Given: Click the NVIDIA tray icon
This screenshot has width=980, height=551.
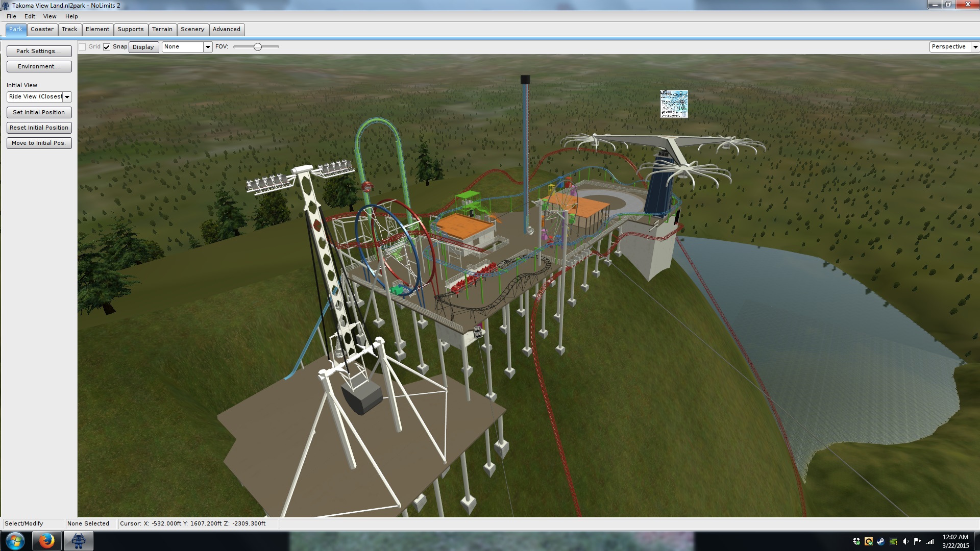Looking at the screenshot, I should coord(893,541).
